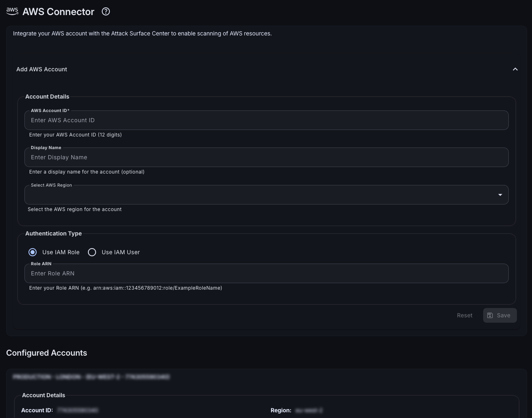532x418 pixels.
Task: Open the Select AWS Region dropdown
Action: [267, 195]
